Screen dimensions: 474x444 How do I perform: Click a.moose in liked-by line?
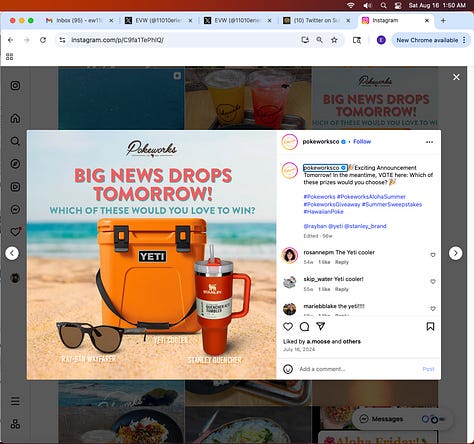[x=318, y=341]
